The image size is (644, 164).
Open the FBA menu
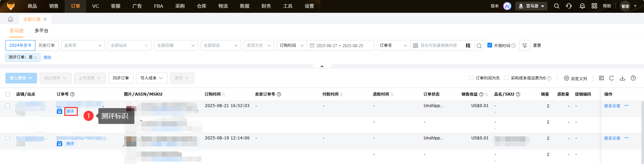click(x=159, y=6)
